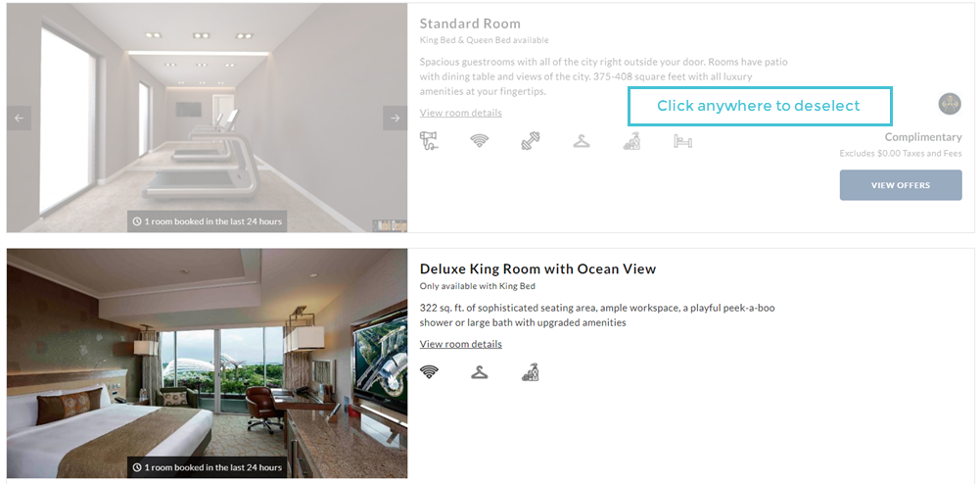This screenshot has width=980, height=484.
Task: Select the Standard Room hanger icon
Action: pos(582,141)
